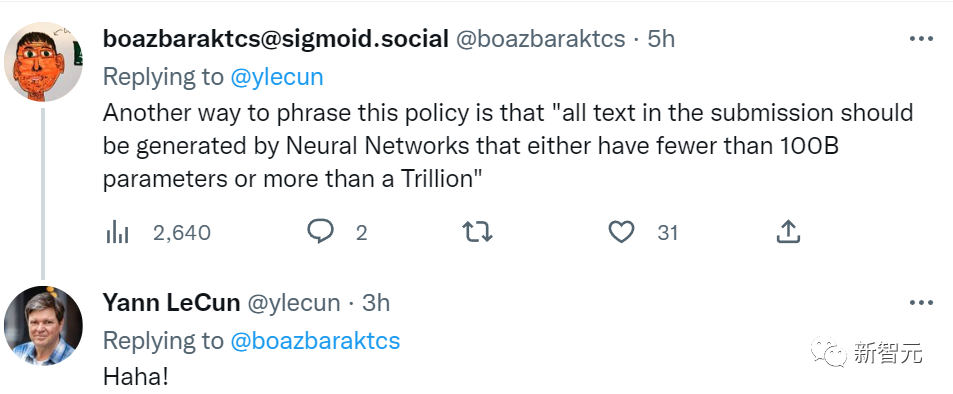Open more options on boazbaraktcs tweet
Image resolution: width=953 pixels, height=394 pixels.
pyautogui.click(x=921, y=39)
